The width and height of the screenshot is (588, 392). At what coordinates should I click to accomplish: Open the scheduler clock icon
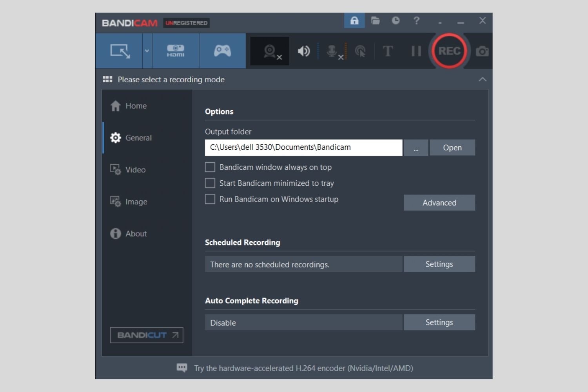point(396,20)
